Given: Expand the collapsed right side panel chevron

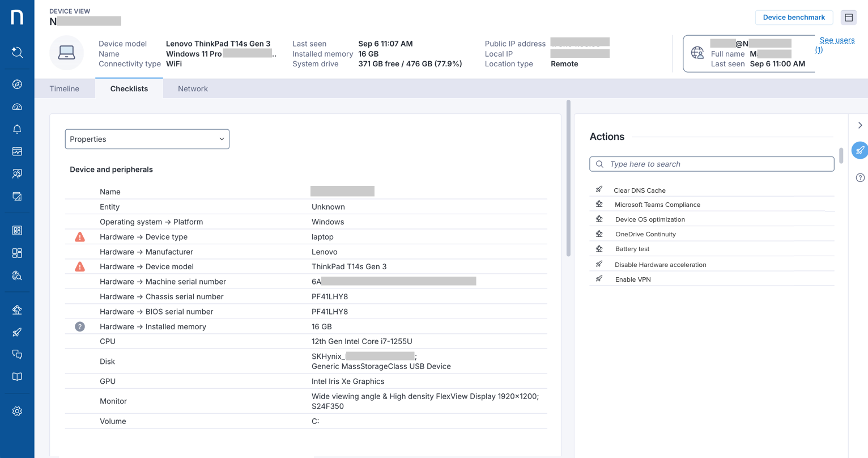Looking at the screenshot, I should [860, 125].
